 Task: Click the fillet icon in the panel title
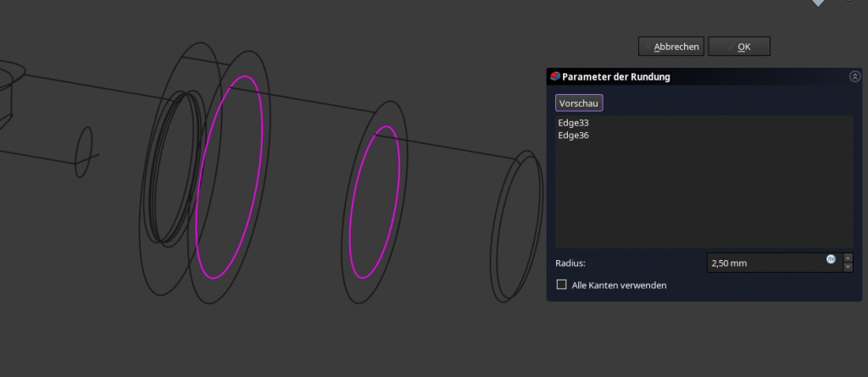[554, 77]
